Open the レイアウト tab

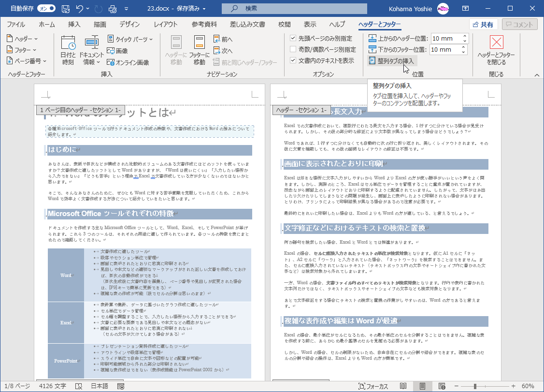tap(166, 24)
